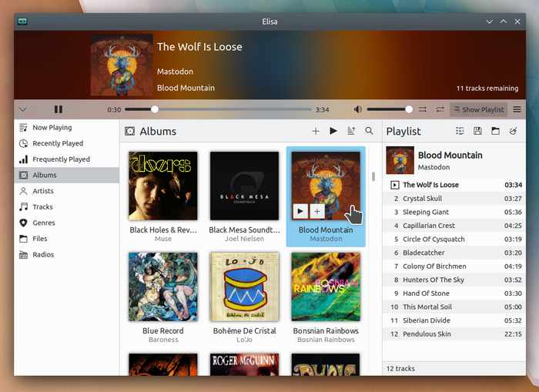Go to the Artists view
This screenshot has width=539, height=392.
67,191
